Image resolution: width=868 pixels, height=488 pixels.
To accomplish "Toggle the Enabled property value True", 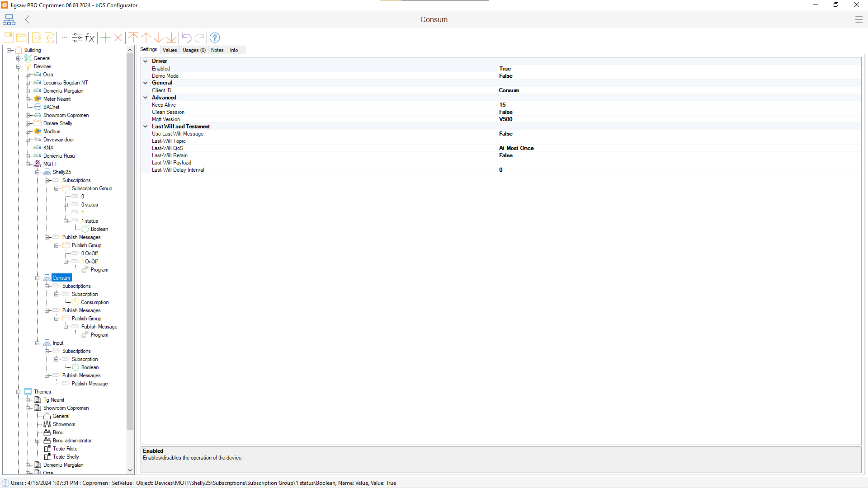I will (x=505, y=69).
